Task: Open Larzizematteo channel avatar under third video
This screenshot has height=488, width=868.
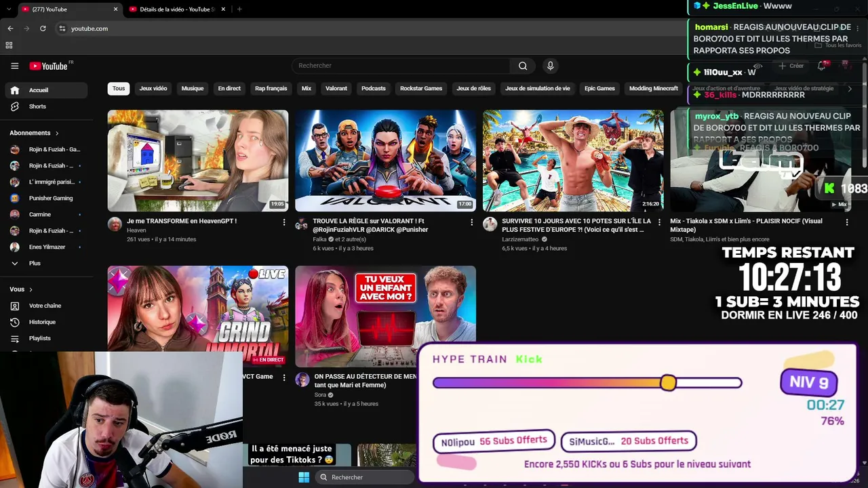Action: click(x=490, y=224)
